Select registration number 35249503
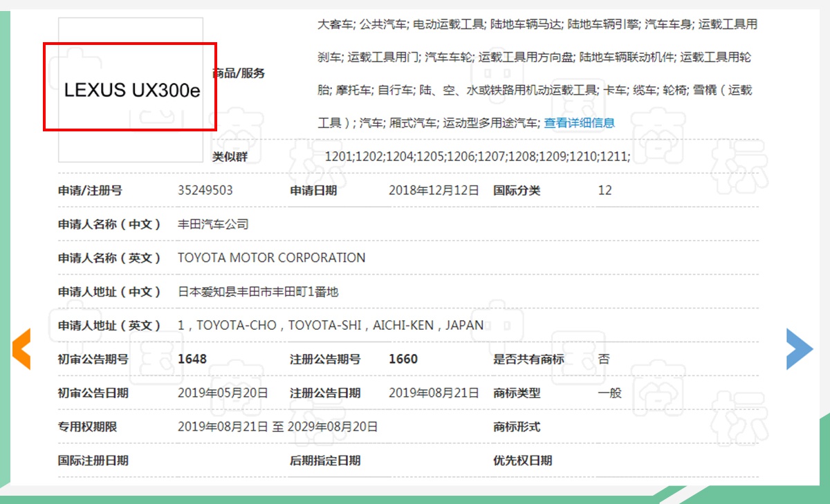The height and width of the screenshot is (504, 830). (x=205, y=190)
